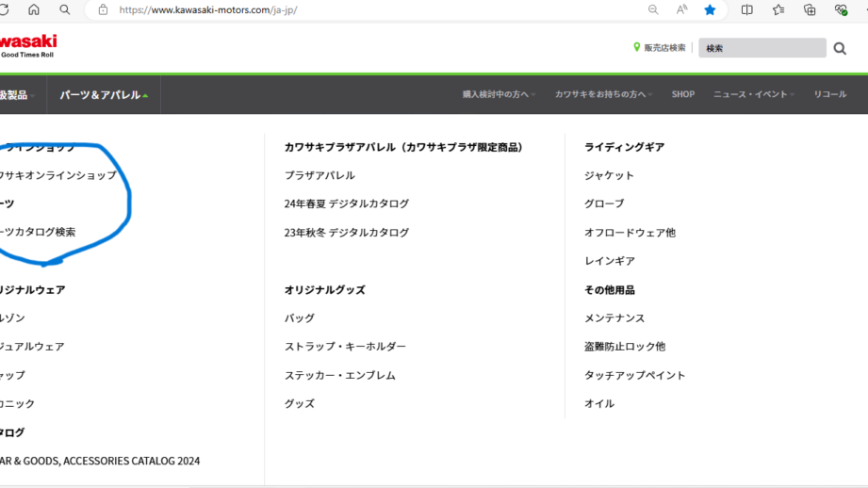Select the ジャケット riding gear link

coord(609,175)
